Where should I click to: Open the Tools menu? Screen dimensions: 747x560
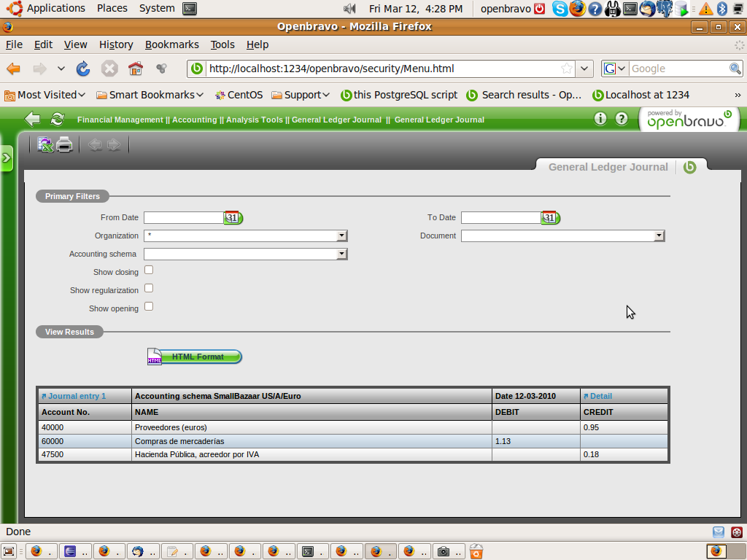click(x=222, y=44)
